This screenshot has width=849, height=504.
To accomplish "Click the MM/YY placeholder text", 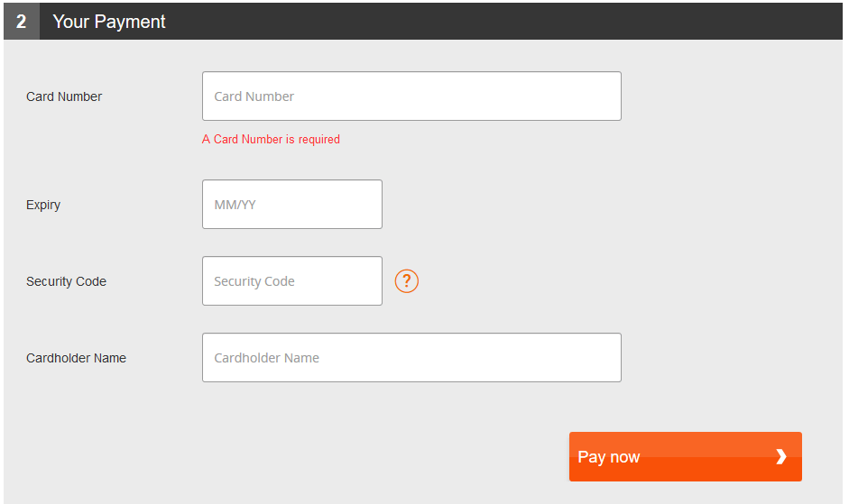I will [235, 205].
